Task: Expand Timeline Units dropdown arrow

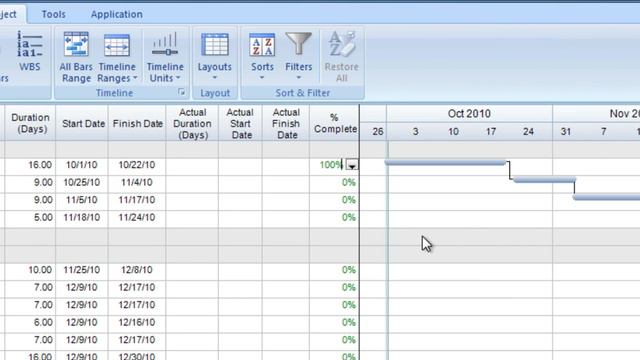Action: pos(178,78)
